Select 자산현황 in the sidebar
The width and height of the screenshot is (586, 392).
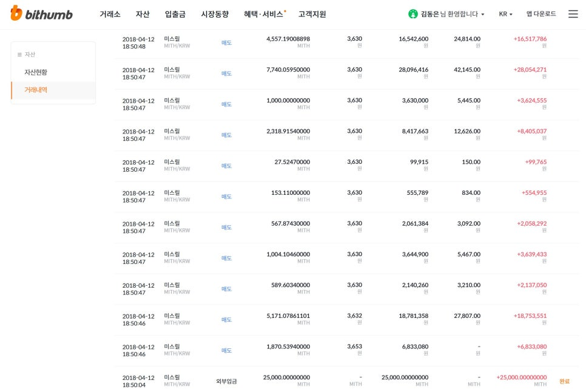point(36,72)
